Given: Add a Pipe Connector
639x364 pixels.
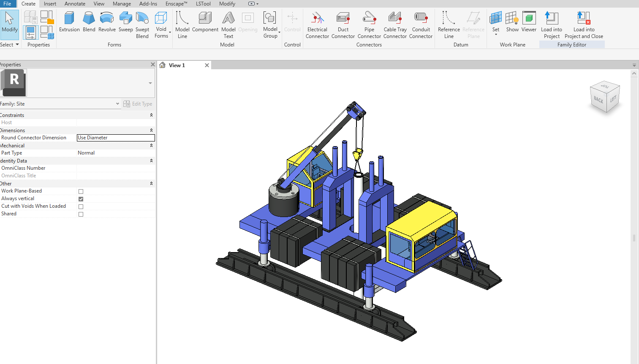Looking at the screenshot, I should (x=369, y=25).
